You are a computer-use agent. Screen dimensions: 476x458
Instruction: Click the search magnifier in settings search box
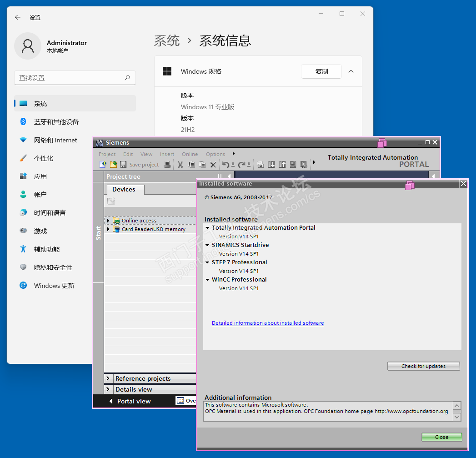click(127, 78)
